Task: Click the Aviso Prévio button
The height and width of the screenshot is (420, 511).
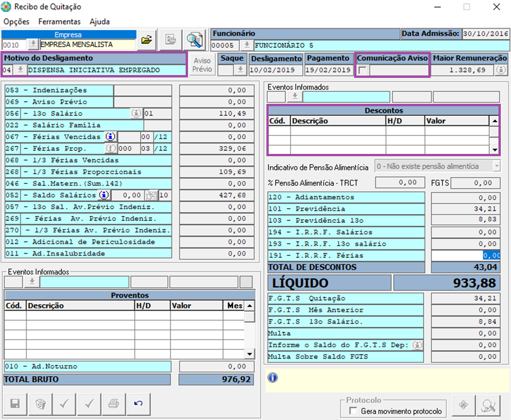Action: [202, 65]
